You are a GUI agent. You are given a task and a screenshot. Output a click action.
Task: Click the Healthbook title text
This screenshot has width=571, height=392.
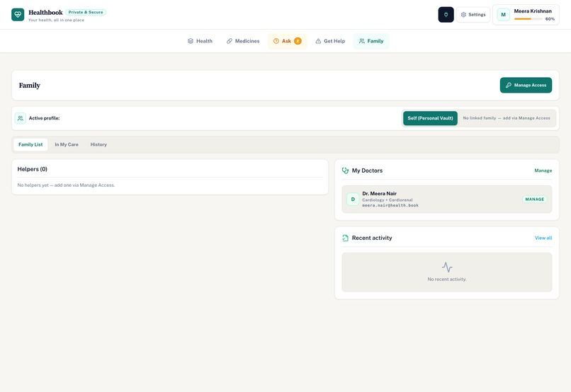click(45, 12)
